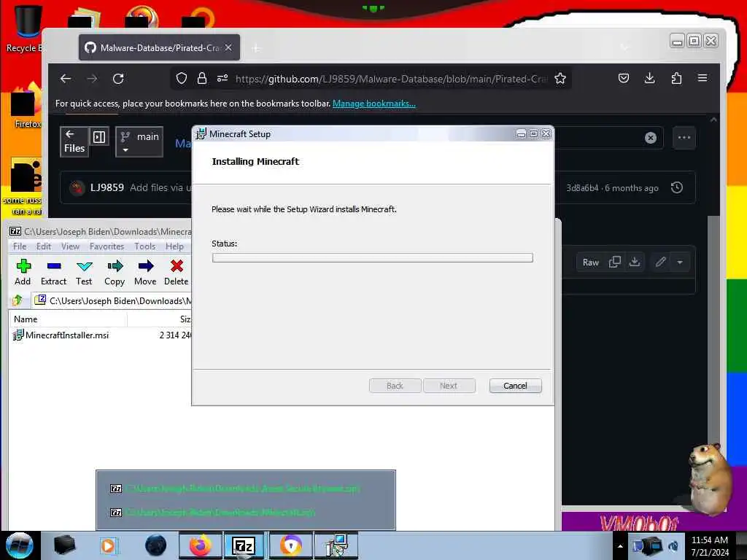Screen dimensions: 747x560
Task: Click the installer taskbar icon
Action: [x=336, y=545]
